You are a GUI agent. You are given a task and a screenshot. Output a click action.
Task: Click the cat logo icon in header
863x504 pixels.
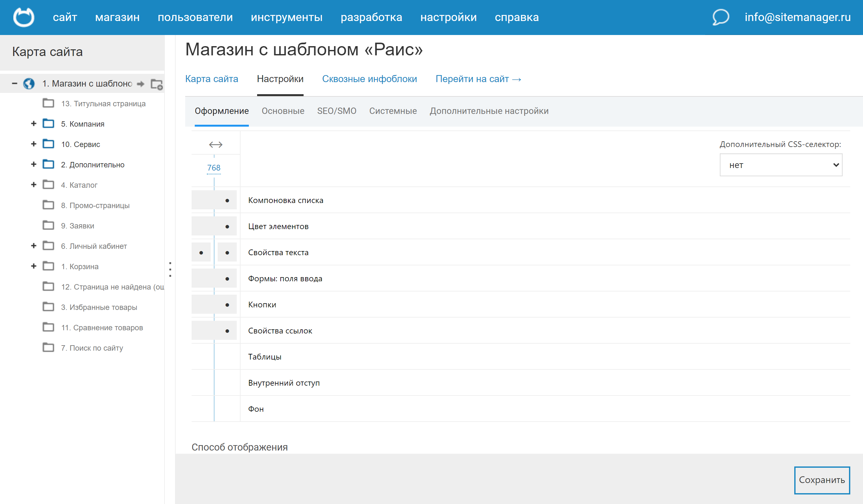tap(24, 17)
